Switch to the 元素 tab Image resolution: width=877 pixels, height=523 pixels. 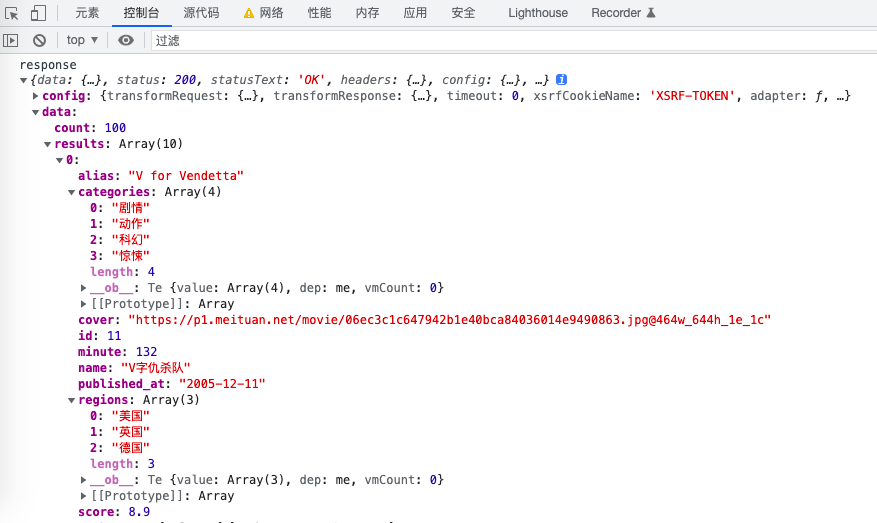pos(87,13)
